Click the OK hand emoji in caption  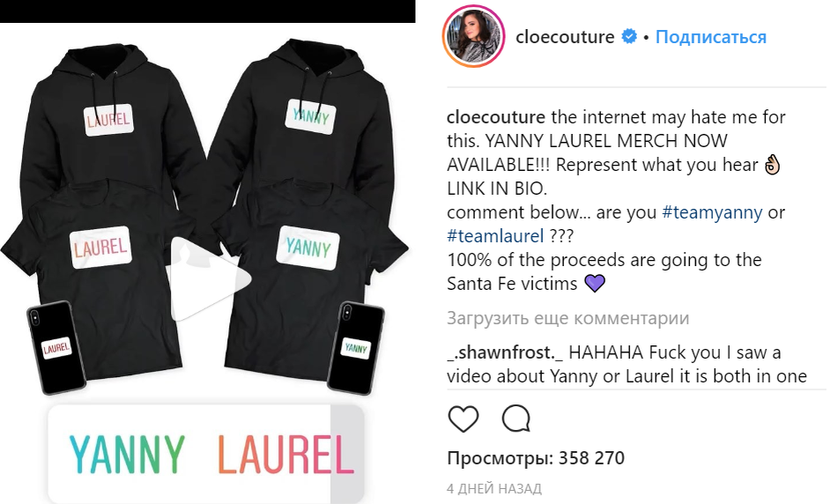[x=773, y=165]
